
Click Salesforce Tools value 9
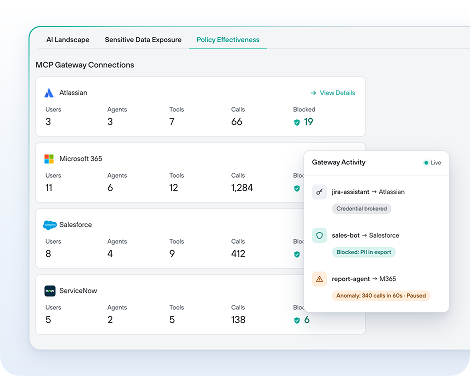[172, 254]
